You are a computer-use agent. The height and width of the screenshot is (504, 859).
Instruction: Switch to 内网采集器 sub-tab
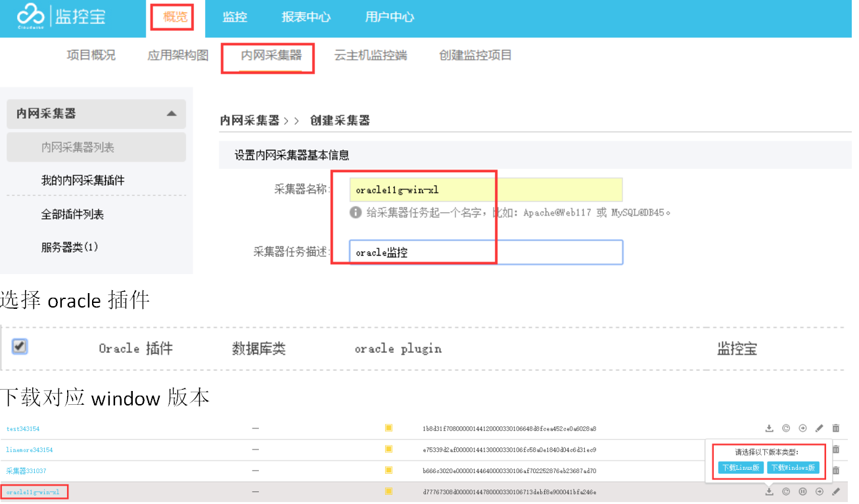pos(271,55)
